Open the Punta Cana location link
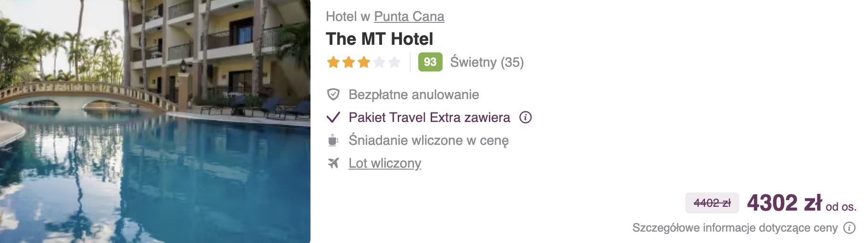 click(x=409, y=17)
